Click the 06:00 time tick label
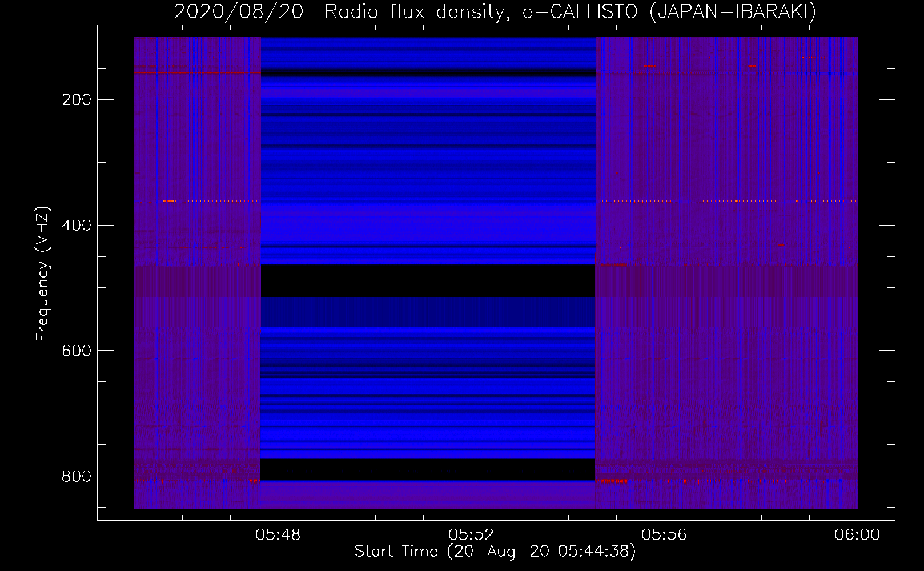Screen dimensions: 924x571 pyautogui.click(x=857, y=535)
